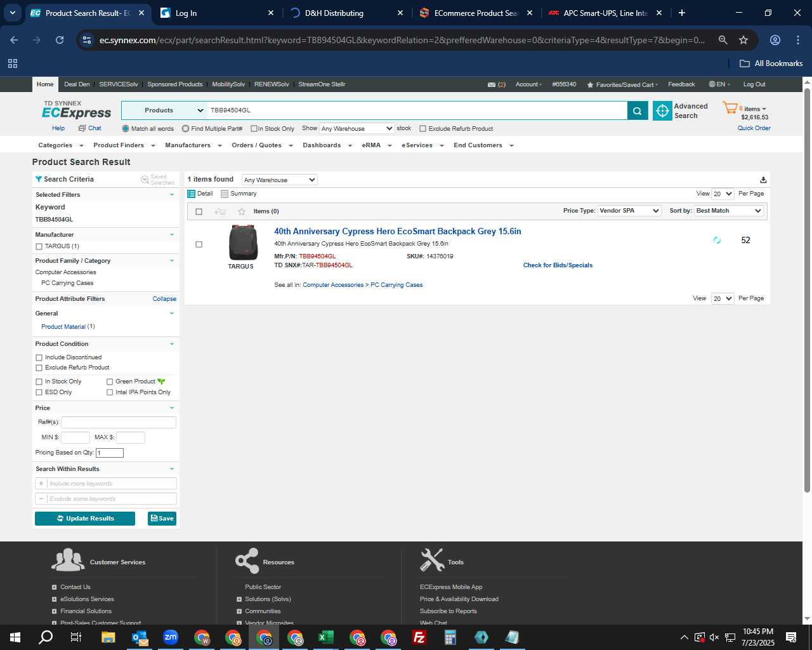812x650 pixels.
Task: Click the Targus backpack product thumbnail
Action: point(244,242)
